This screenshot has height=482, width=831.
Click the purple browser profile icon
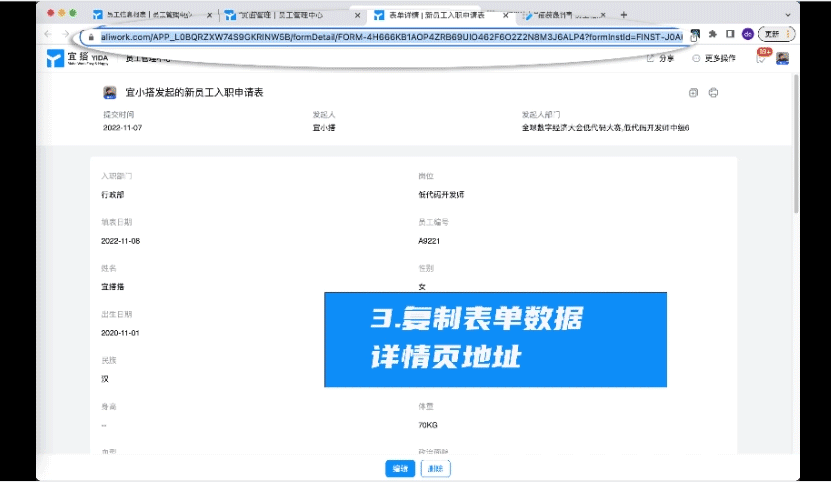pyautogui.click(x=747, y=35)
